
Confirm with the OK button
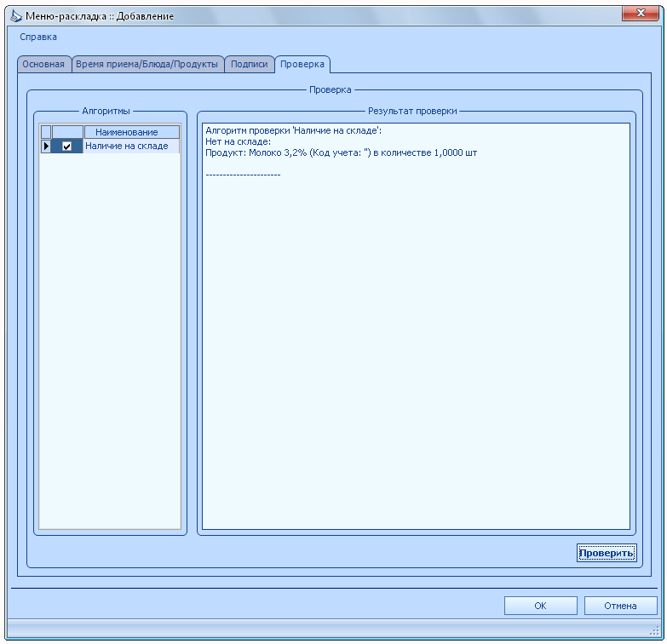point(541,606)
